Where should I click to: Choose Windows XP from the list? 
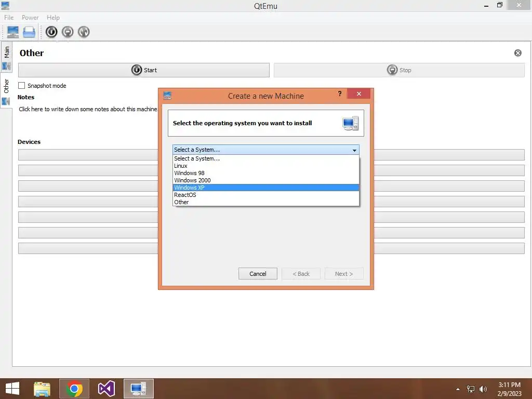click(x=265, y=188)
